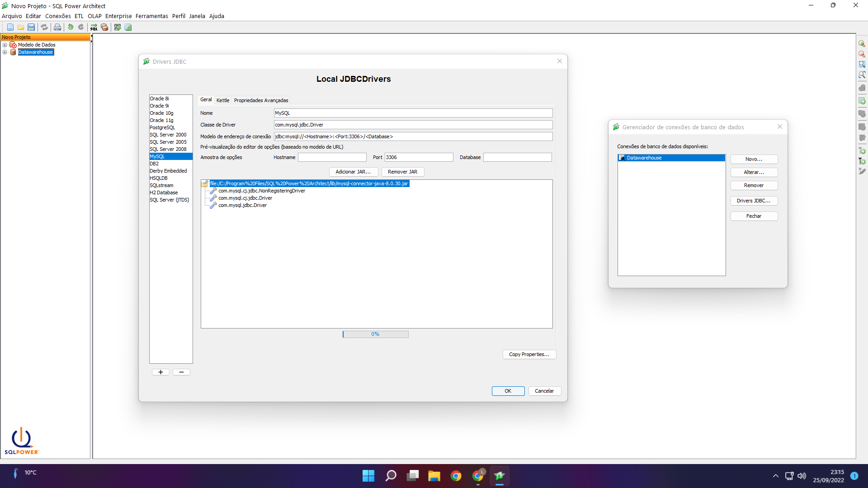The image size is (868, 488).
Task: Expand the Datawarehouse tree node
Action: [x=5, y=52]
